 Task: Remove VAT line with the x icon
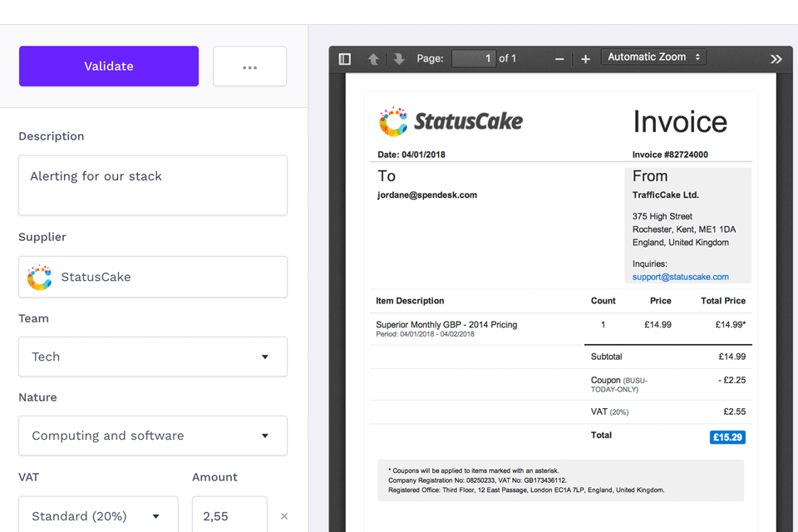pyautogui.click(x=284, y=516)
